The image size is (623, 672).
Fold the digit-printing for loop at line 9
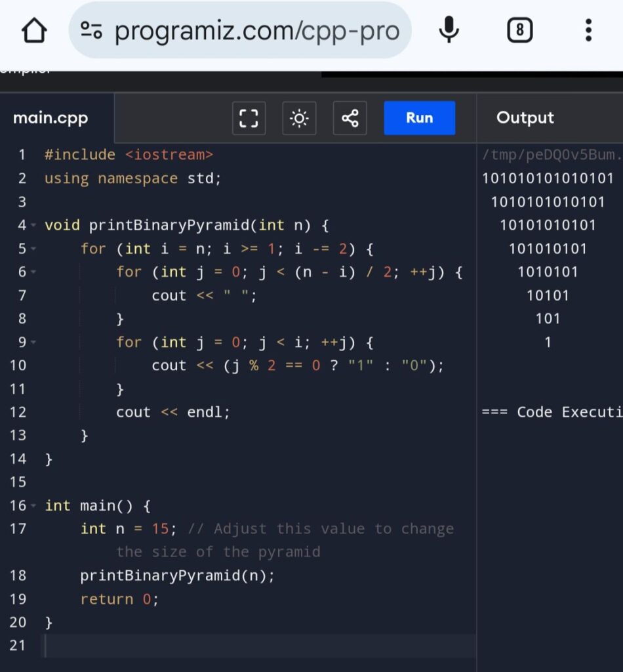[33, 343]
